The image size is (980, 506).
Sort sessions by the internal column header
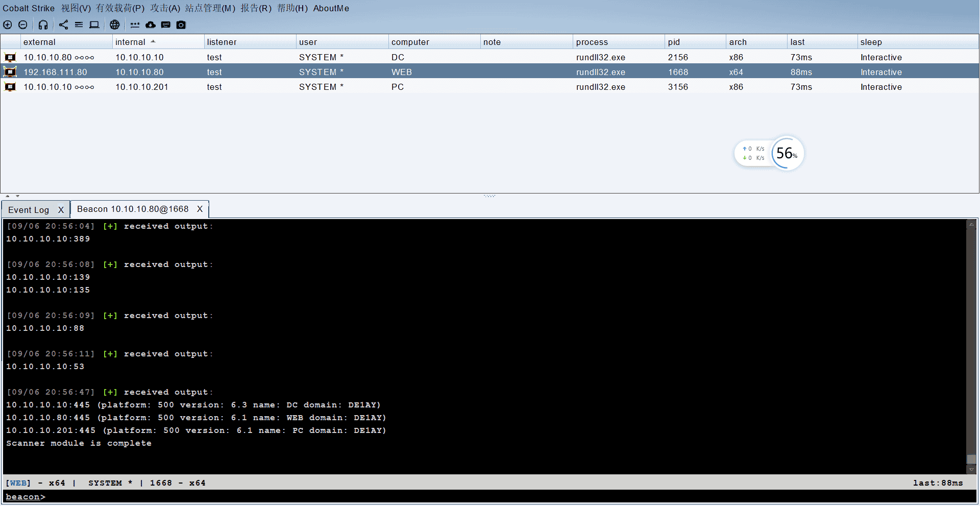(130, 42)
